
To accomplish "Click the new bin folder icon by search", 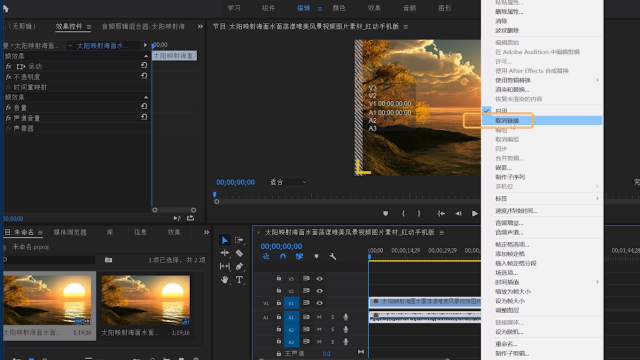I will click(108, 260).
